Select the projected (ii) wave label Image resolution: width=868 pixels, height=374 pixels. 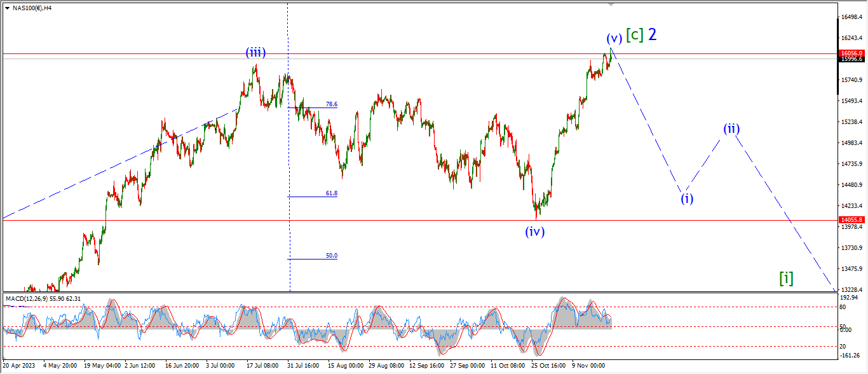[731, 129]
